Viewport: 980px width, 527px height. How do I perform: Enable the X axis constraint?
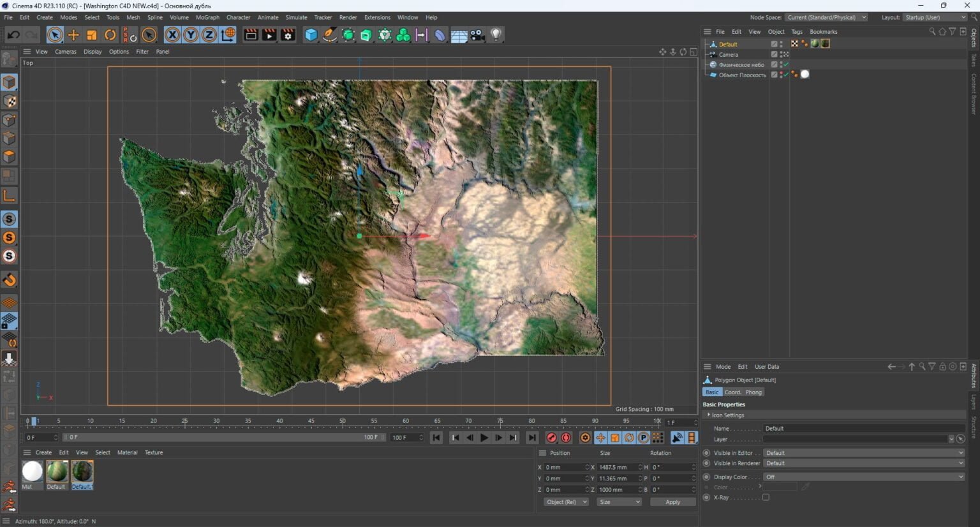click(172, 35)
